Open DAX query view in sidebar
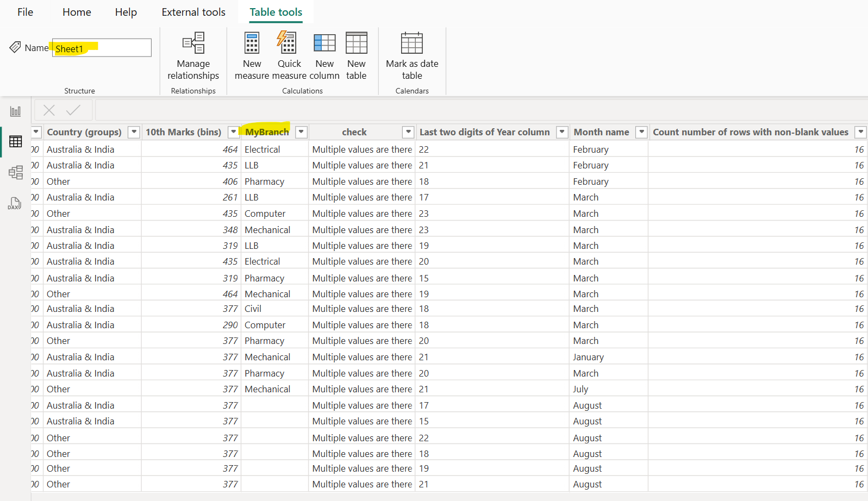The width and height of the screenshot is (868, 501). pos(15,203)
